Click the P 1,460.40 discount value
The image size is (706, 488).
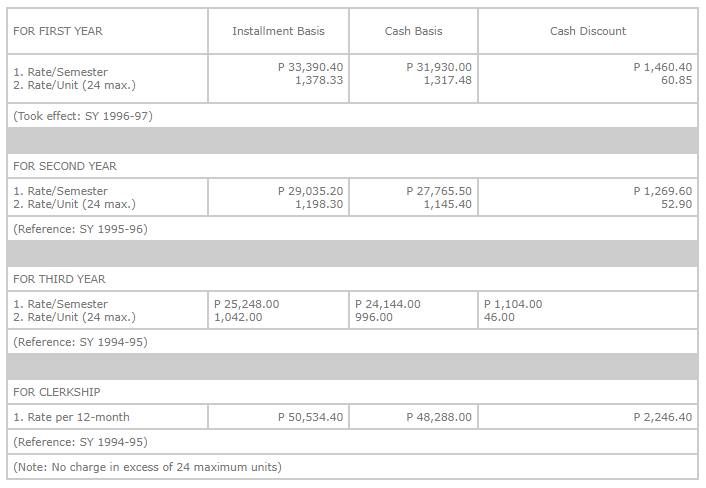click(x=662, y=67)
